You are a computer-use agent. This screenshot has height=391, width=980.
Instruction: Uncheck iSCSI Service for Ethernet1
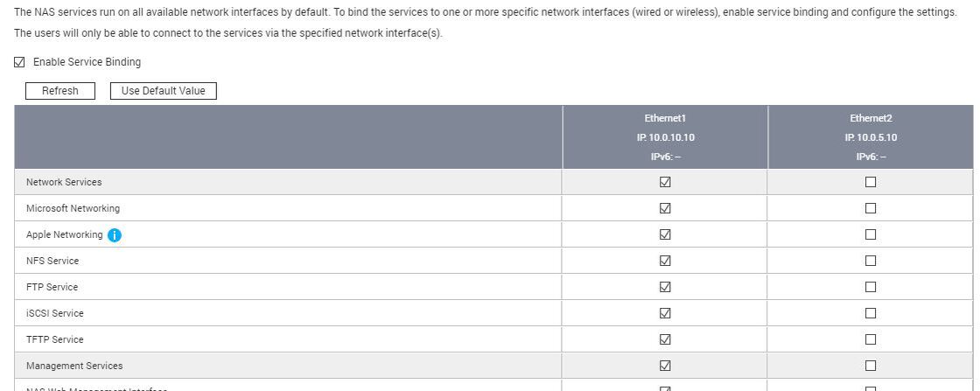coord(665,313)
